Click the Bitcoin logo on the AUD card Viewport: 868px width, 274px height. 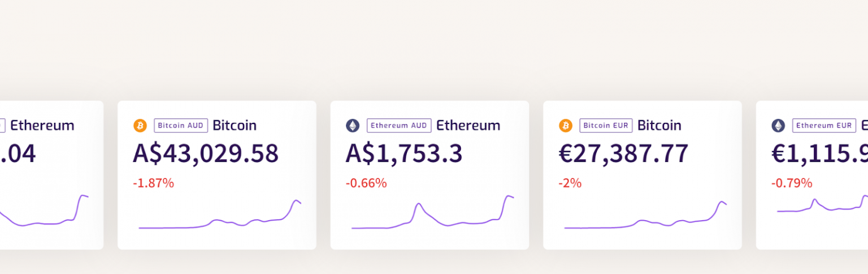[140, 126]
